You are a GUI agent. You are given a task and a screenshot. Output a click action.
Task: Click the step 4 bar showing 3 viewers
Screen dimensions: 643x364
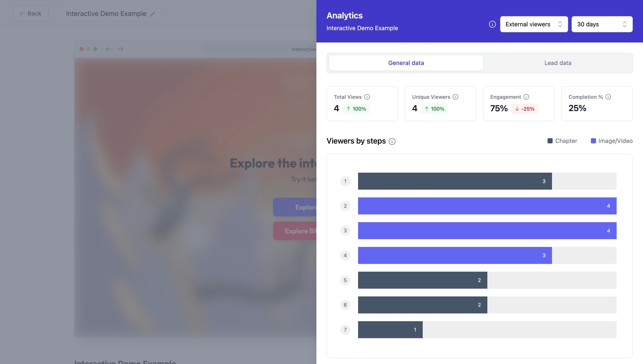pyautogui.click(x=455, y=255)
